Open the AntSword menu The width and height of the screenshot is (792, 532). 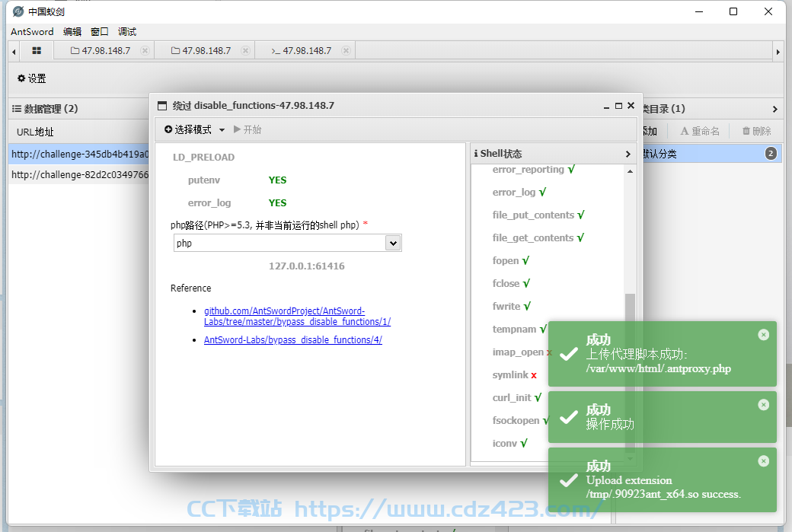[x=32, y=31]
